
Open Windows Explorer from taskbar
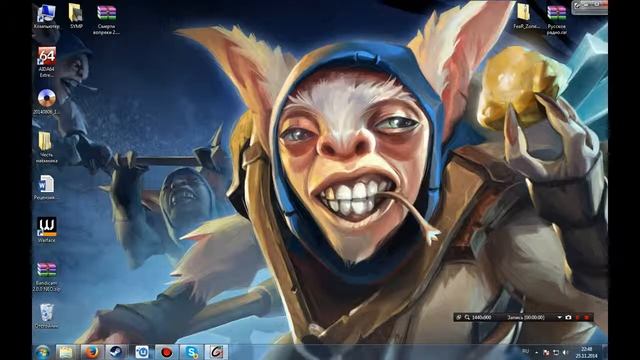(x=66, y=352)
